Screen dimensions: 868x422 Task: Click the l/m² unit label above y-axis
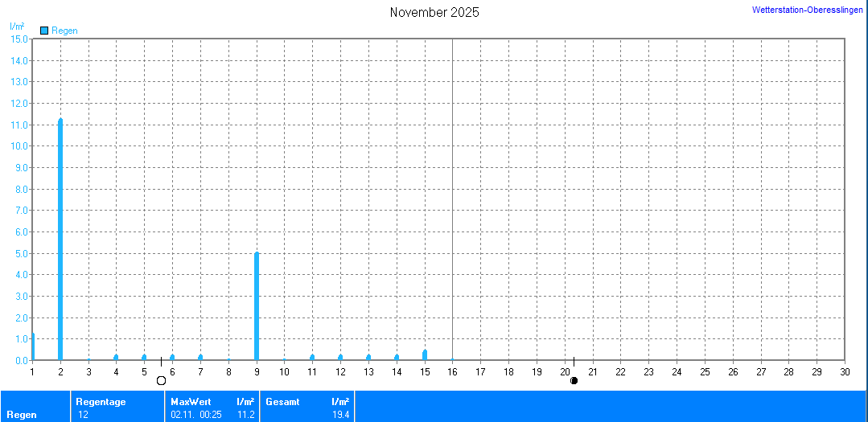17,27
